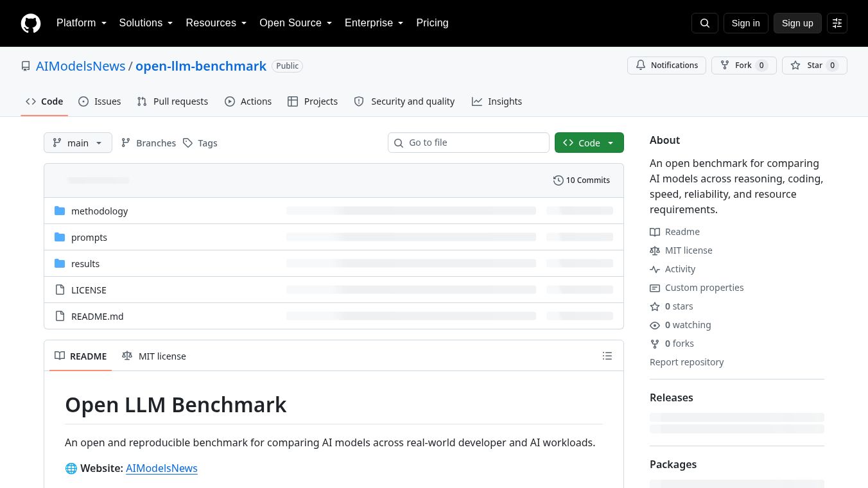Viewport: 868px width, 488px height.
Task: Switch to the Issues tab
Action: pyautogui.click(x=100, y=101)
